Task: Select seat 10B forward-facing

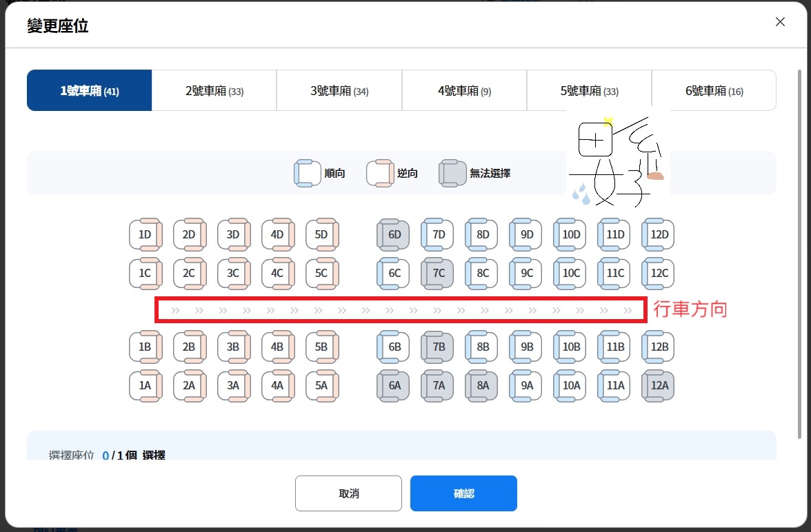Action: [x=570, y=347]
